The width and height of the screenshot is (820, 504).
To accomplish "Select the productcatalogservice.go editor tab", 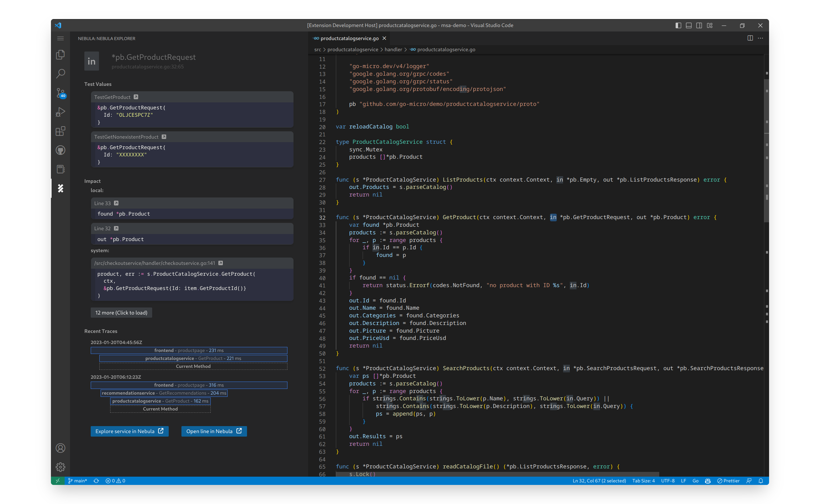I will (349, 38).
